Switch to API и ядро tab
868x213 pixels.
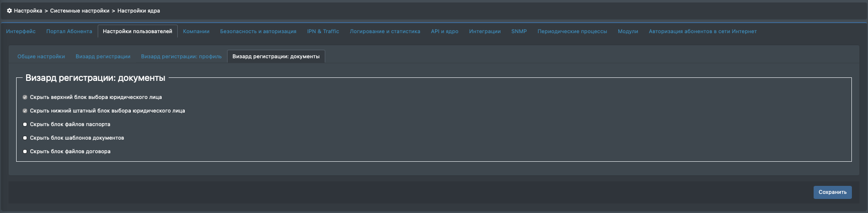click(444, 31)
